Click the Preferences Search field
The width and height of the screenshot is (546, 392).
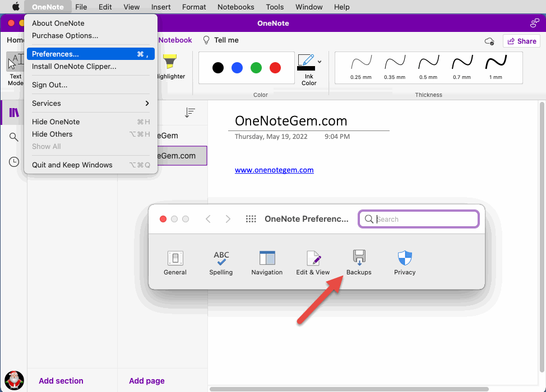click(x=419, y=219)
